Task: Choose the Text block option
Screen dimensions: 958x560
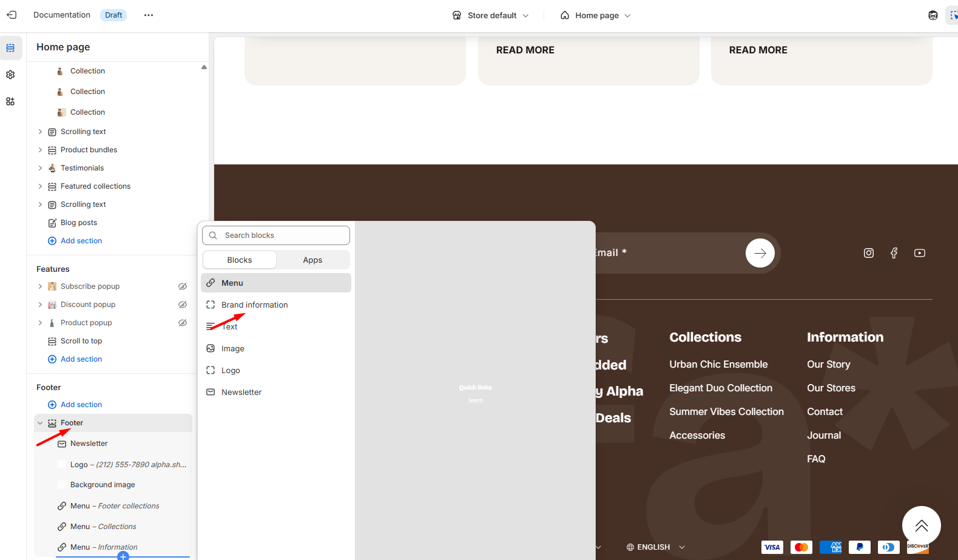Action: pyautogui.click(x=276, y=326)
